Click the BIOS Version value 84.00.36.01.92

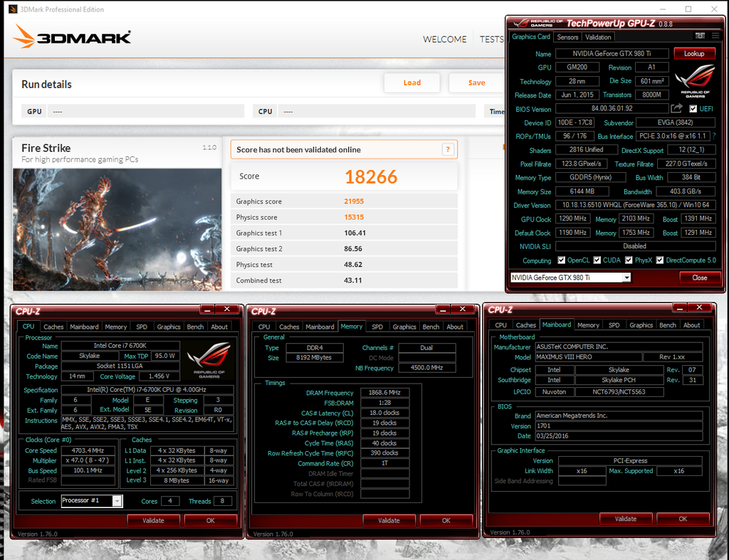pyautogui.click(x=612, y=108)
